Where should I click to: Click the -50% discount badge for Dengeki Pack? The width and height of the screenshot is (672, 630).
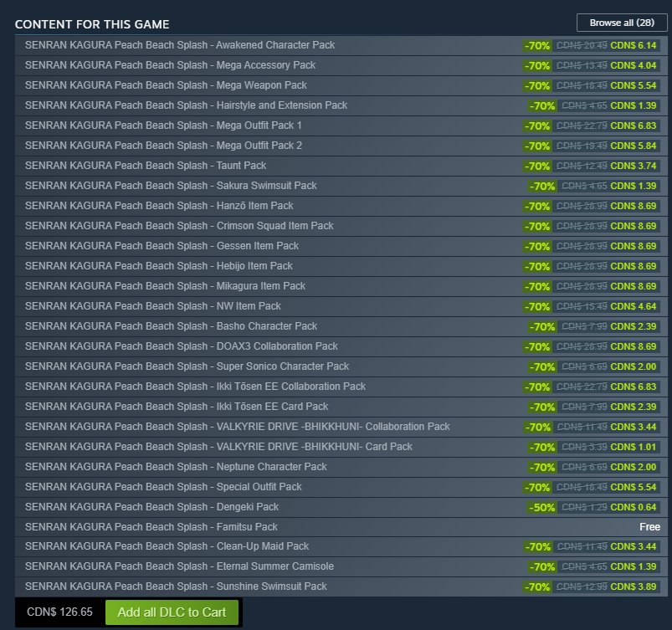pyautogui.click(x=542, y=507)
